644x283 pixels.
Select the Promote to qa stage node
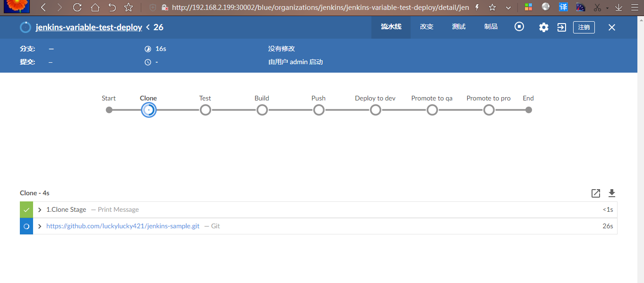[x=432, y=110]
